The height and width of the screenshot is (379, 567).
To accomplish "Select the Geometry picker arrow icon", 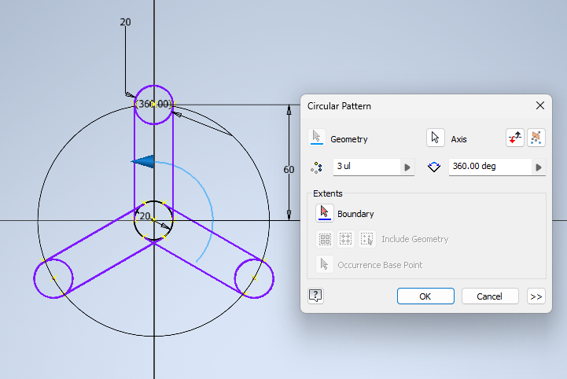I will (x=317, y=138).
